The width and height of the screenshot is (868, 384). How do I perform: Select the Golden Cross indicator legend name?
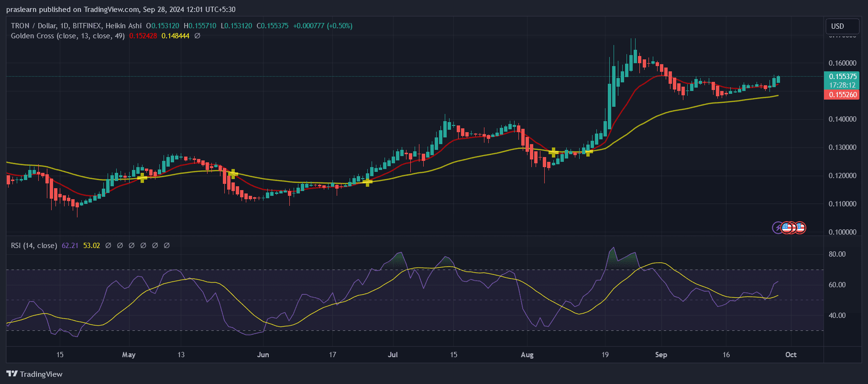tap(68, 36)
